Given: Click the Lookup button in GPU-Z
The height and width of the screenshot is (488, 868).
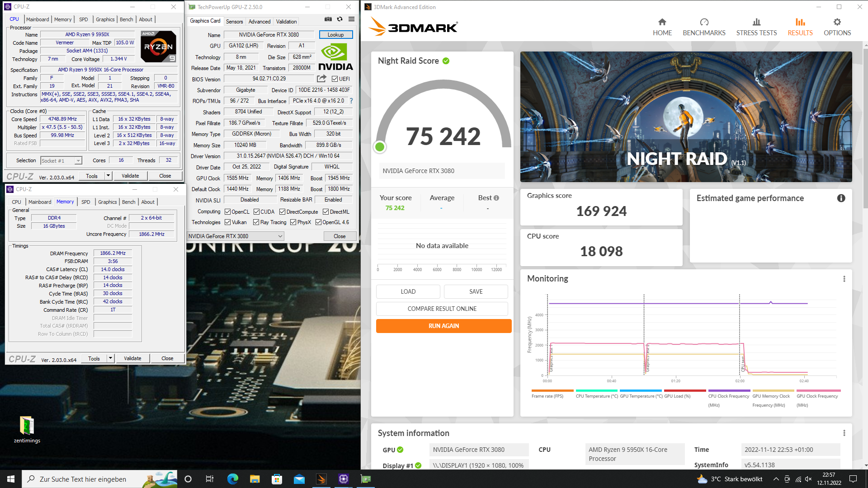Looking at the screenshot, I should [335, 35].
